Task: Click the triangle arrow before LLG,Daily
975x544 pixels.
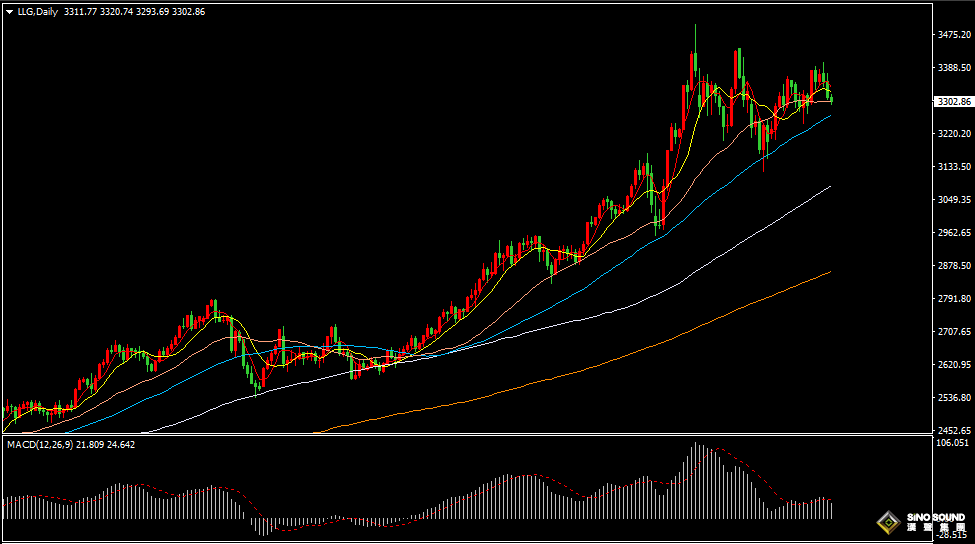Action: click(9, 11)
